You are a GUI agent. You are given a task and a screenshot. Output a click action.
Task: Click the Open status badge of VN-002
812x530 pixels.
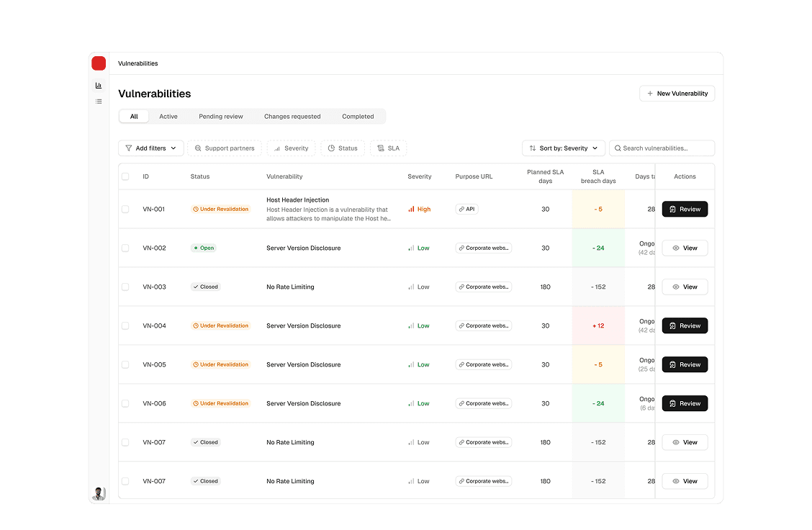point(204,248)
